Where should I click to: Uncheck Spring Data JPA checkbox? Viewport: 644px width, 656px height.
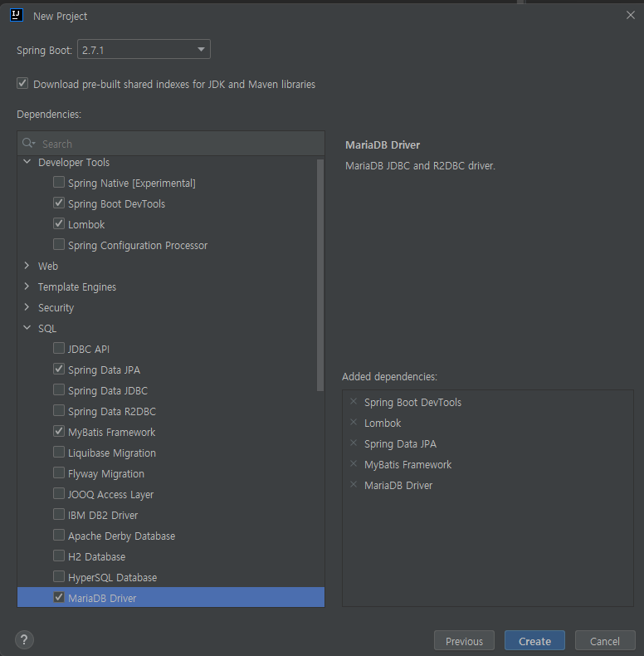(59, 369)
